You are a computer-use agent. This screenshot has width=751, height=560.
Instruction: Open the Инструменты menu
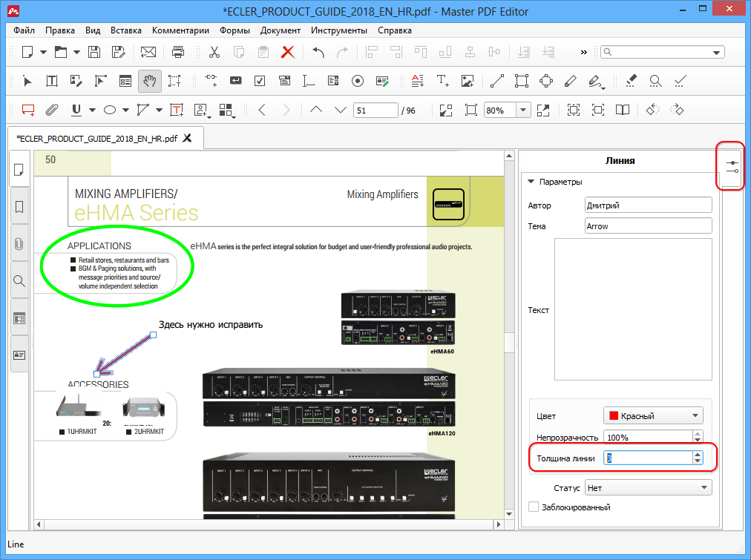tap(338, 30)
